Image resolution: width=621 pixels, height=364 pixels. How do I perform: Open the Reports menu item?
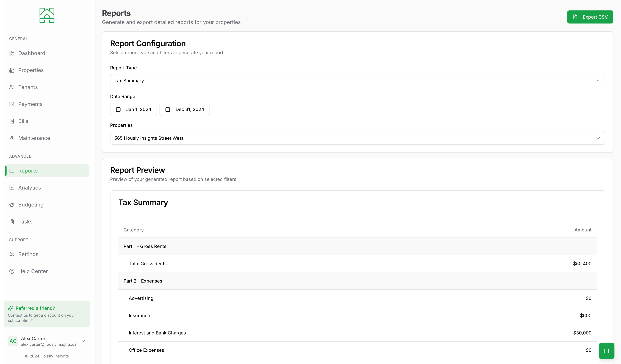pos(28,170)
